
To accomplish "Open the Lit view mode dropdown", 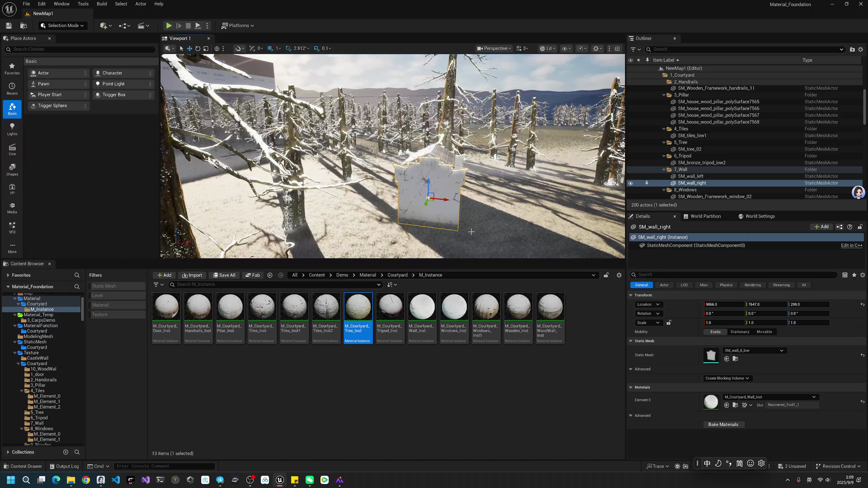I will click(x=548, y=49).
